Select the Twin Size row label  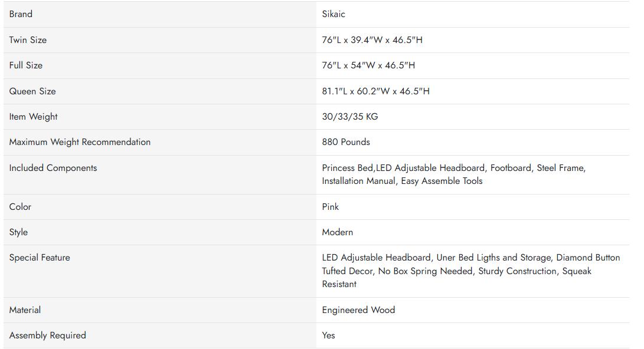point(28,40)
